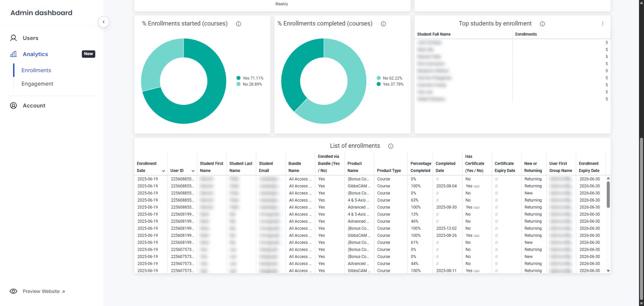This screenshot has width=644, height=306.
Task: Open info icon beside List of enrollments
Action: pos(391,146)
